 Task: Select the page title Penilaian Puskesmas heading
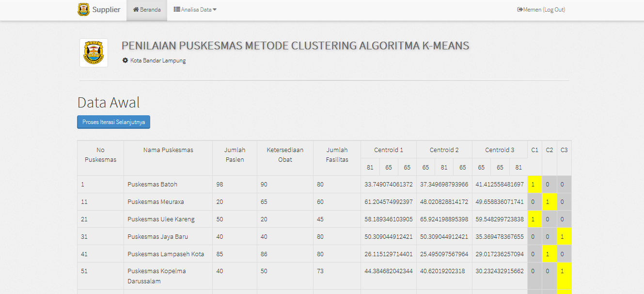pos(296,46)
